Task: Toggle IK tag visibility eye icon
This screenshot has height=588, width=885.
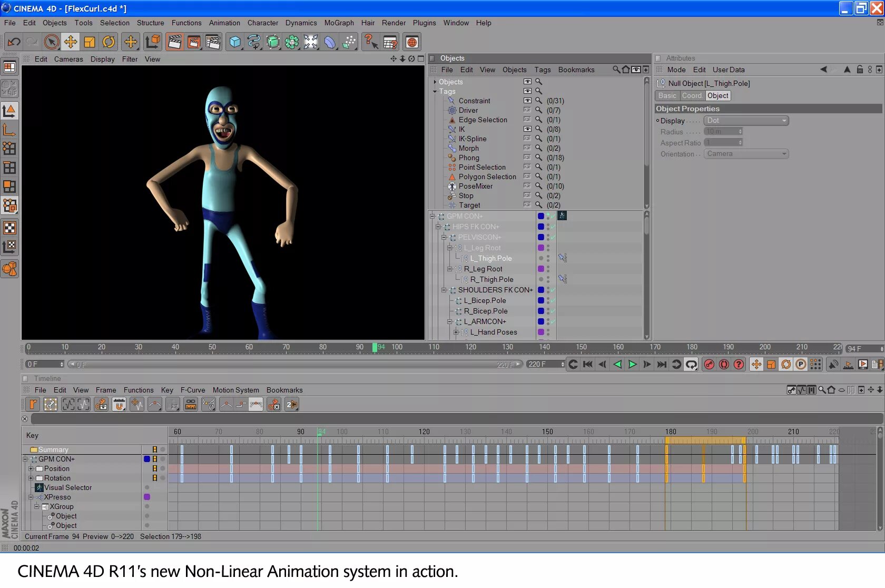Action: pos(527,129)
